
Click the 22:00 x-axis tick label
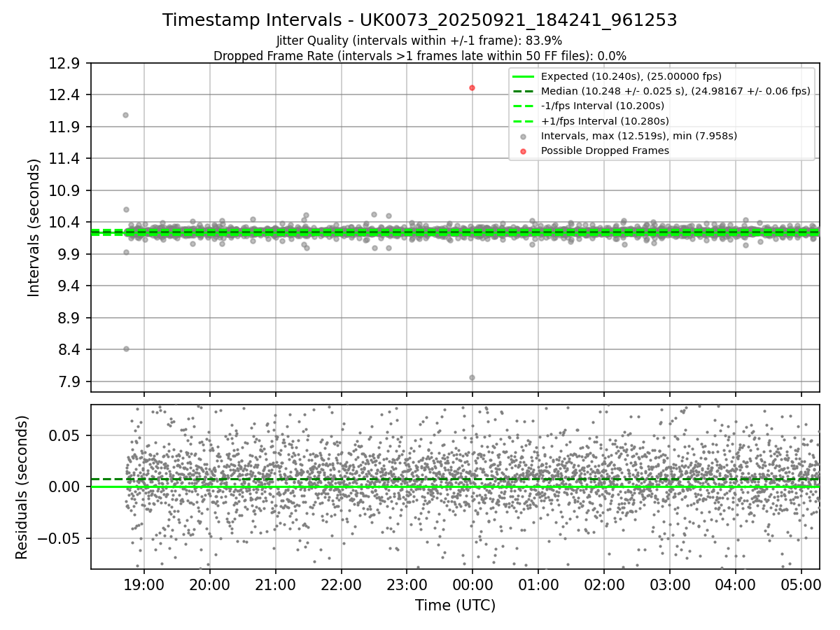coord(341,584)
